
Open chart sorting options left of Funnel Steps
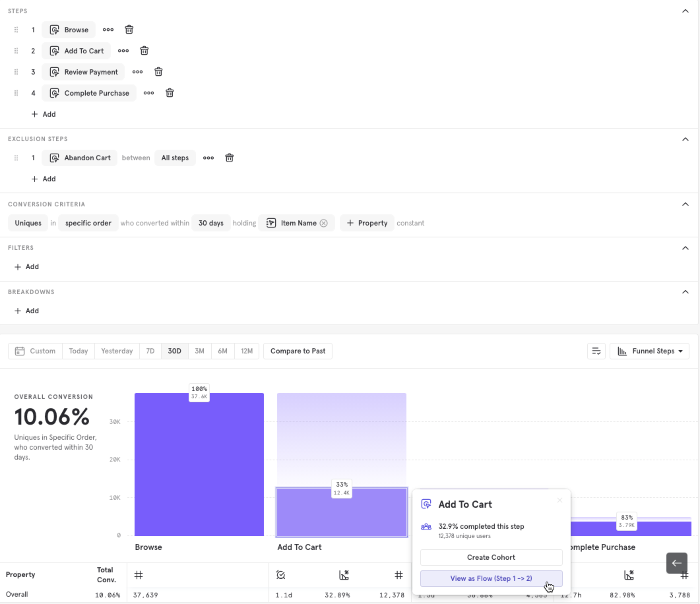tap(596, 351)
